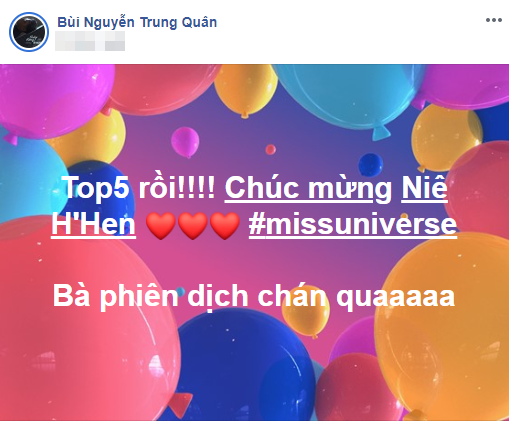
Task: Click the 'Top5 rồi!!!!' text in the post
Action: click(139, 187)
